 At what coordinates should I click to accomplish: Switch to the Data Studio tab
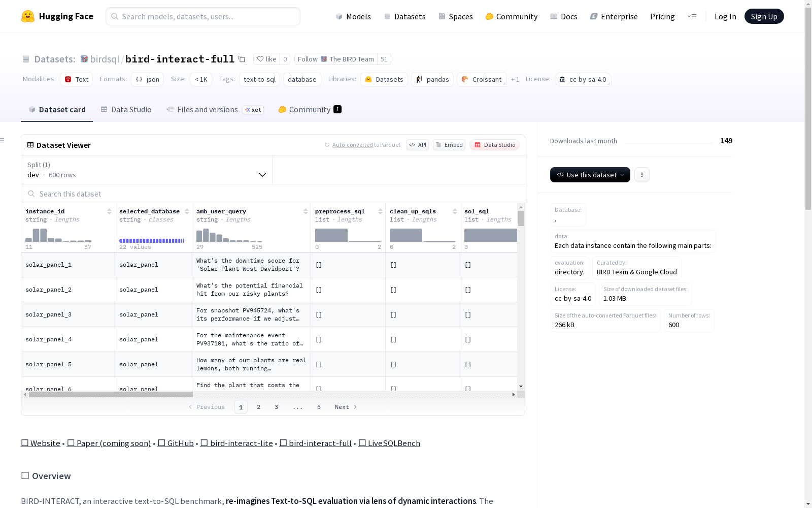tap(126, 110)
